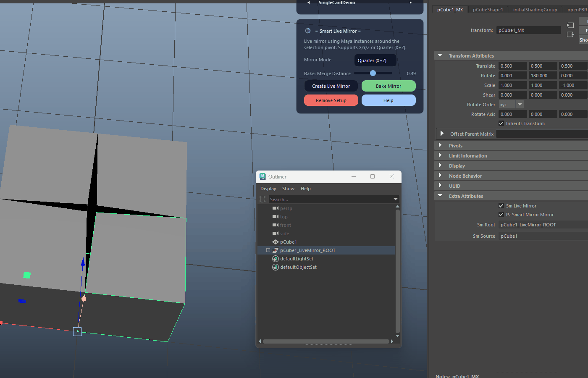Expand the Pivots section
This screenshot has height=378, width=588.
point(440,145)
